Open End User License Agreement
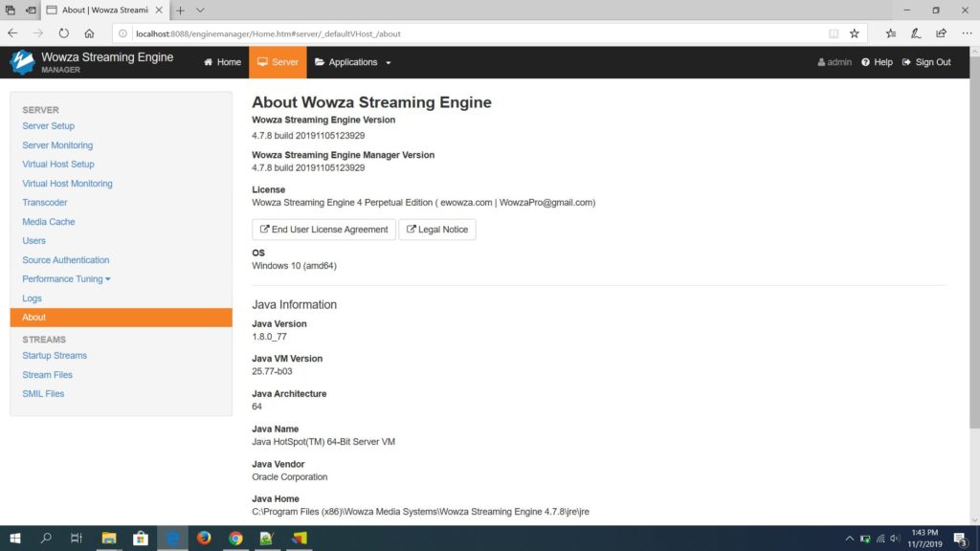The image size is (980, 551). click(x=323, y=230)
